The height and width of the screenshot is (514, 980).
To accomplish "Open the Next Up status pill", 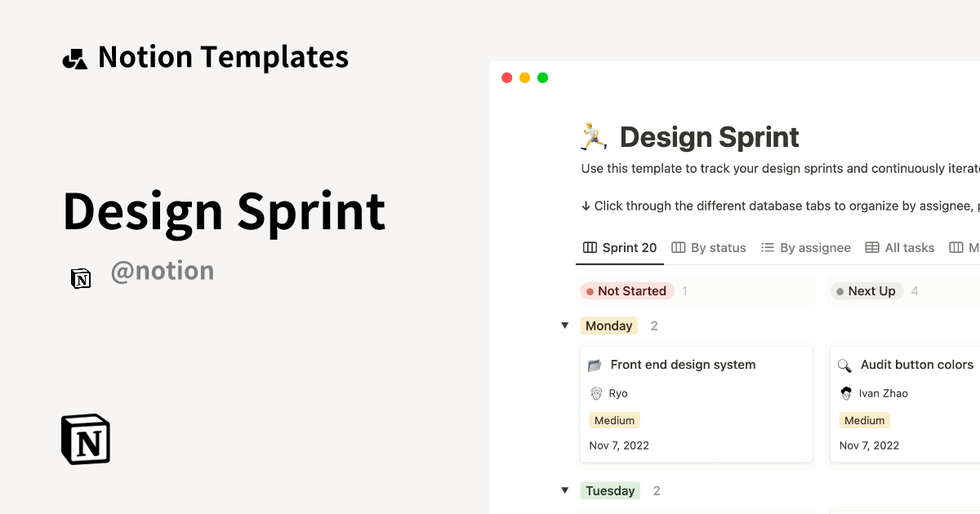I will pyautogui.click(x=866, y=290).
